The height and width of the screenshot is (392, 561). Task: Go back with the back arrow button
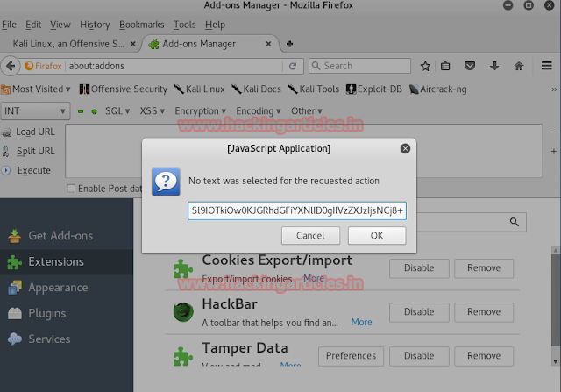11,66
